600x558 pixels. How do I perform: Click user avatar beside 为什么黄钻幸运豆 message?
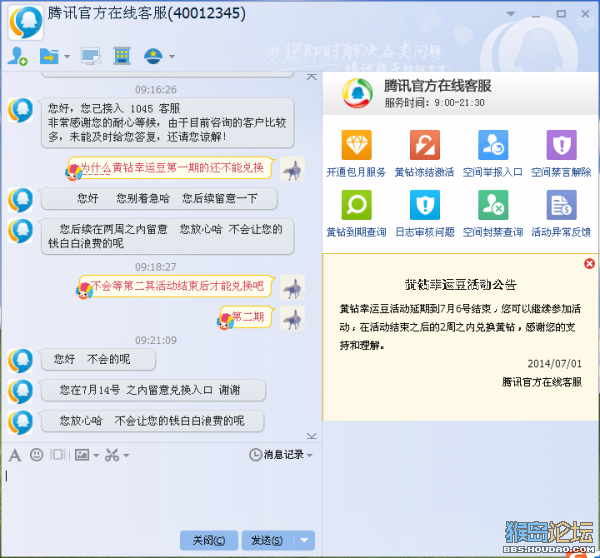click(292, 169)
